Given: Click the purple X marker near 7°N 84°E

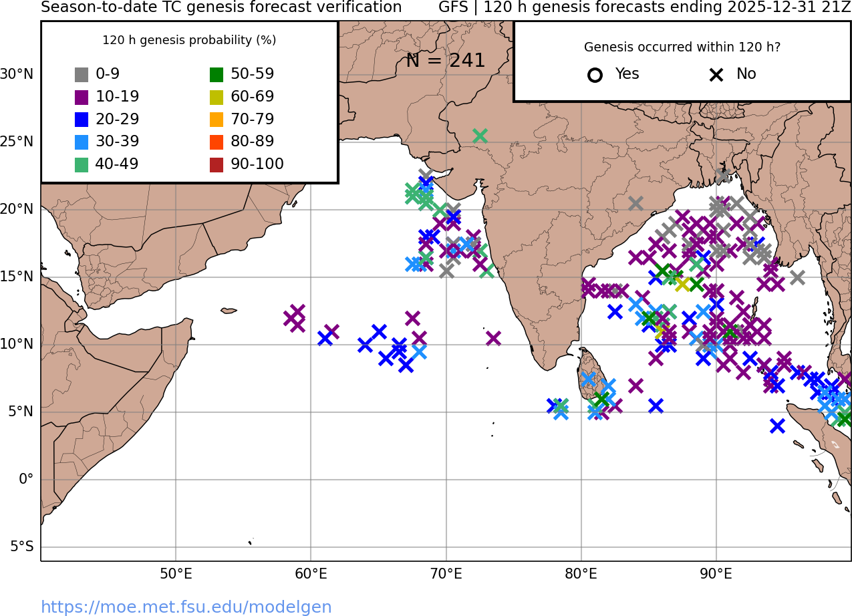Looking at the screenshot, I should point(635,386).
